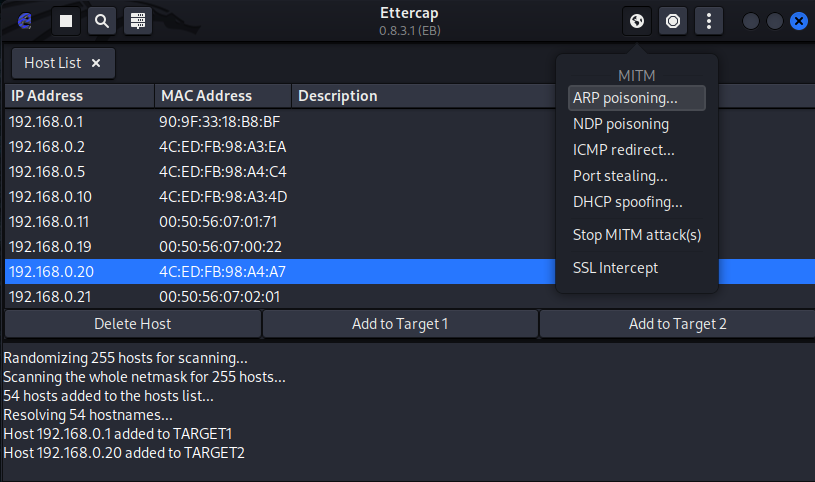Viewport: 815px width, 482px height.
Task: Sort by the MAC Address column header
Action: point(223,96)
